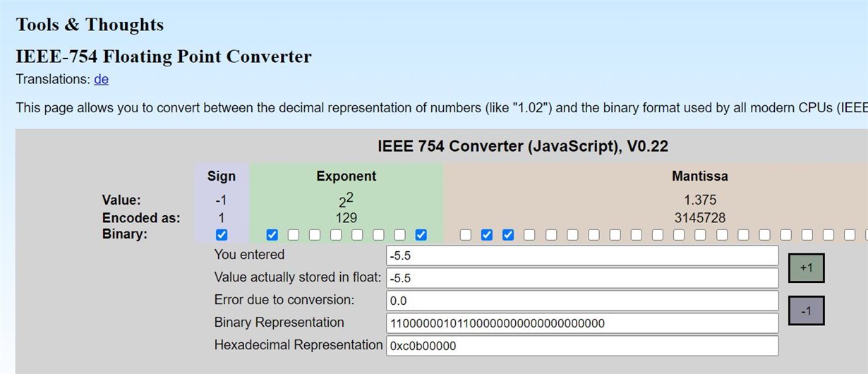
Task: Click the 'Mantissa' column header
Action: [x=699, y=176]
